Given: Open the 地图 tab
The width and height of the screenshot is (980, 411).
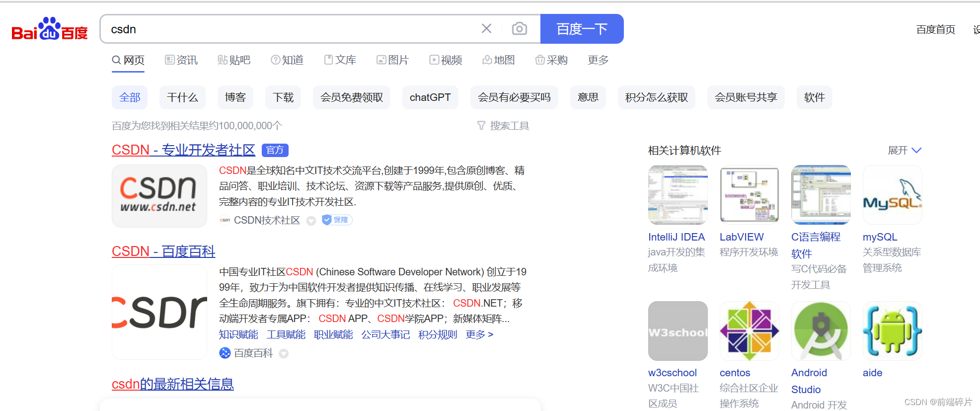Looking at the screenshot, I should point(498,60).
